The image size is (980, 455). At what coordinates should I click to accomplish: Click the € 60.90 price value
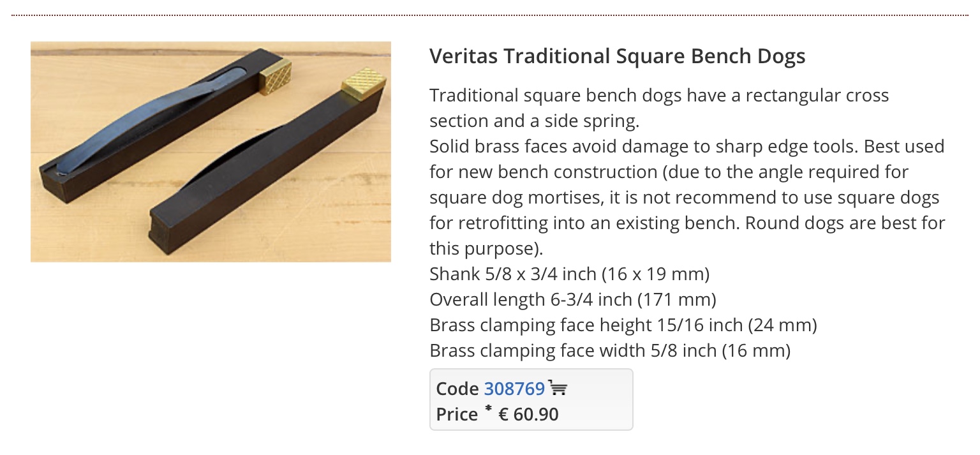point(528,415)
